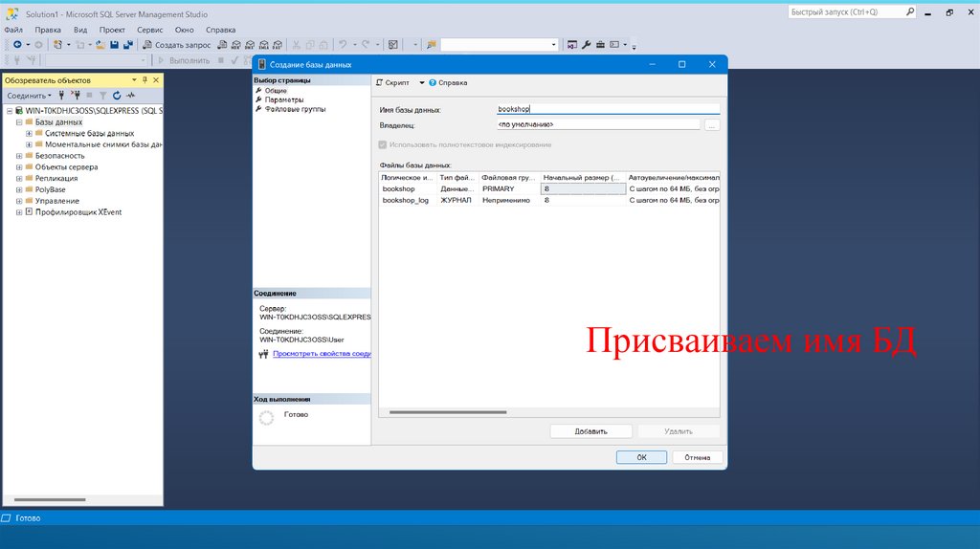Expand the Объекты сервера node
The width and height of the screenshot is (980, 549).
click(19, 167)
